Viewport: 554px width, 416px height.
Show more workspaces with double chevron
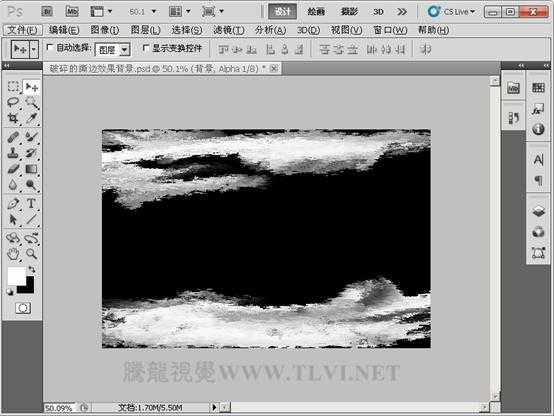(x=402, y=12)
